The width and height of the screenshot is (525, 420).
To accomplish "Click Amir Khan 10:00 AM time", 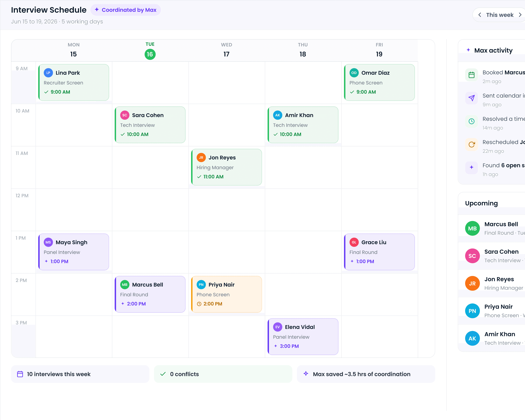I will [290, 134].
